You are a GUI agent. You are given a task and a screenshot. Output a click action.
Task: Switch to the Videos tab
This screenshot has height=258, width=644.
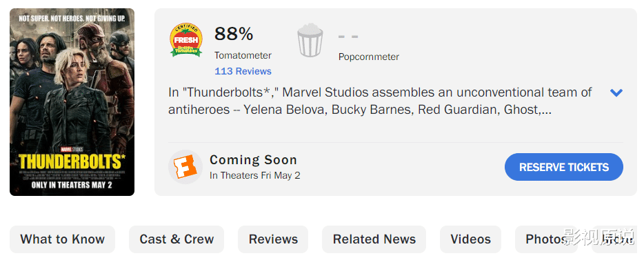tap(471, 239)
